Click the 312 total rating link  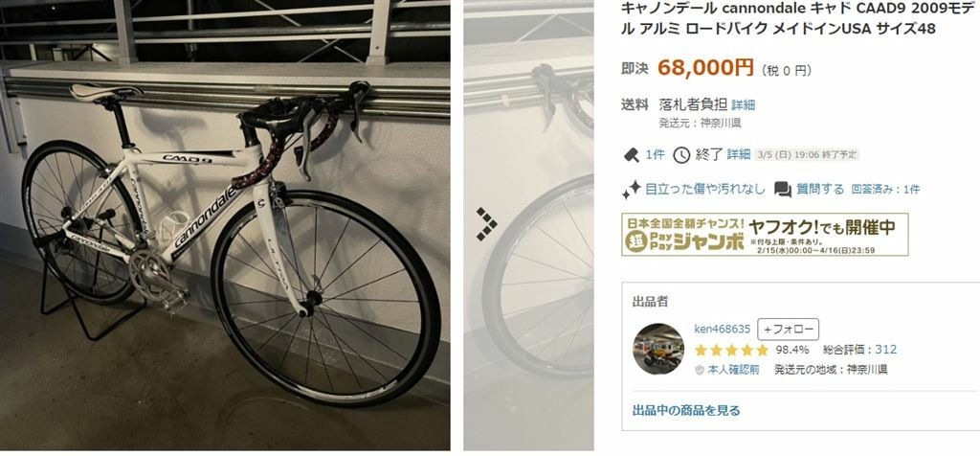pyautogui.click(x=885, y=350)
